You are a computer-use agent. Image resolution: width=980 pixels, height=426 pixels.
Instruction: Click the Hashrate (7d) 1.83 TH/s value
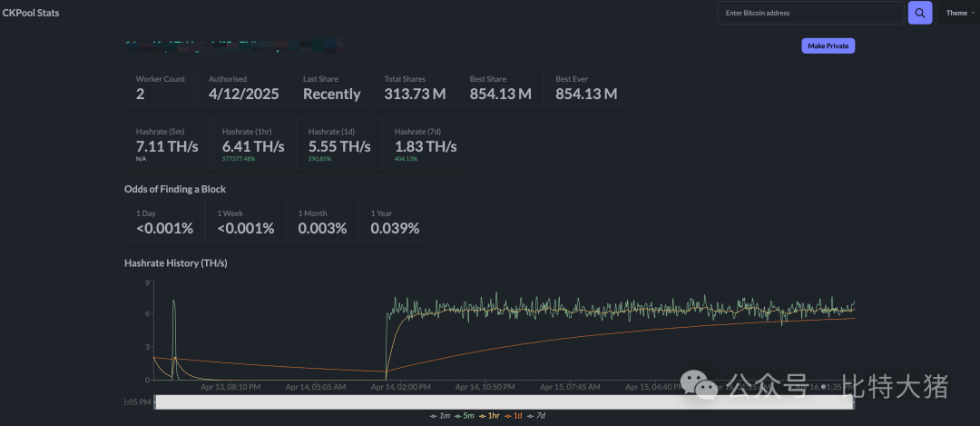[426, 146]
